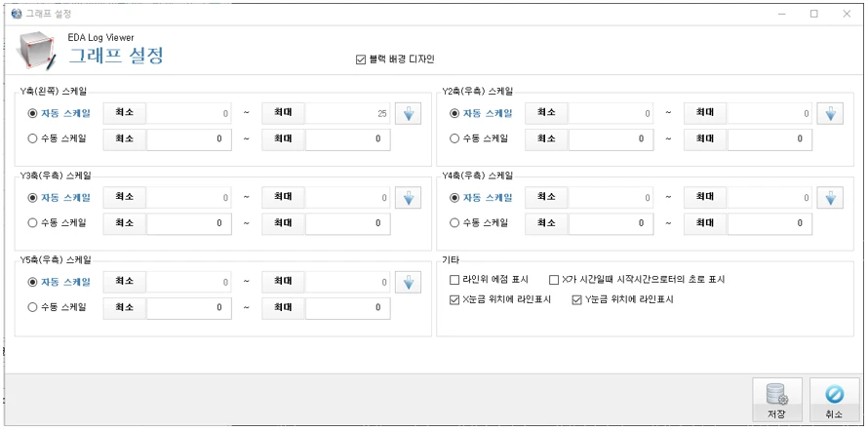Screen dimensions: 868x431
Task: Click 최소 button in Y2축 자동 스케일 row
Action: (546, 113)
